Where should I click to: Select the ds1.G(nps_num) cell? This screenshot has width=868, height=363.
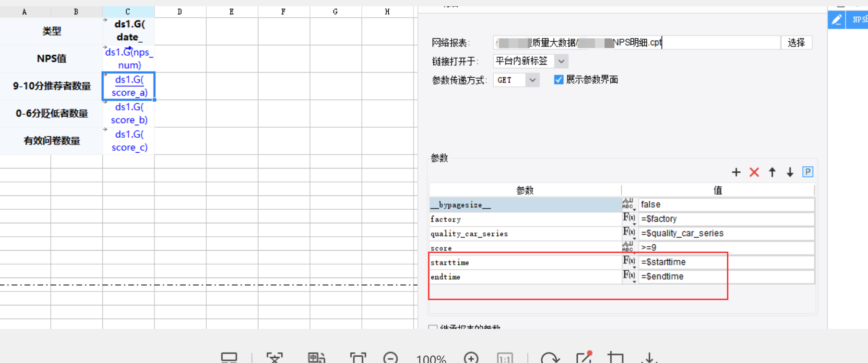point(129,59)
